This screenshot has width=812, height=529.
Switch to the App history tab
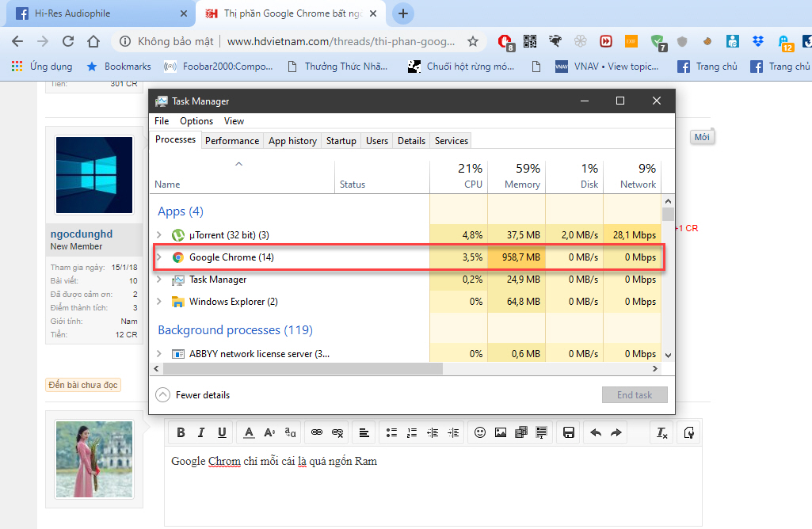pyautogui.click(x=292, y=141)
